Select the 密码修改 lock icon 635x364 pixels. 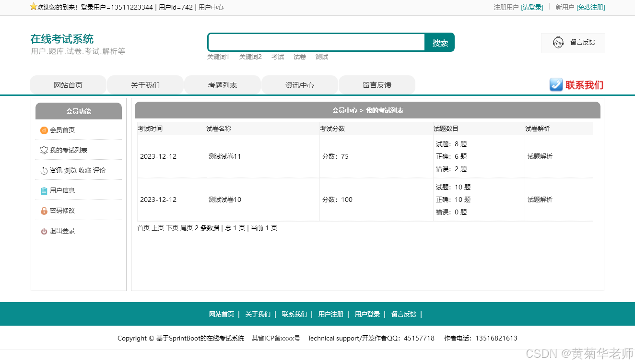coord(44,210)
